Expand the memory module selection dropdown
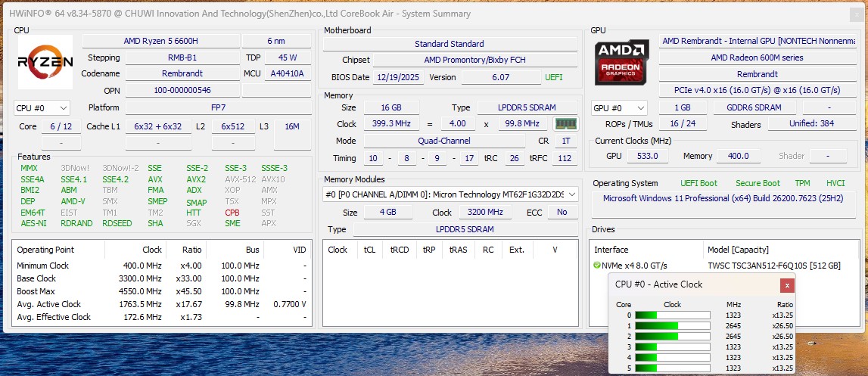Screen dimensions: 868x376 point(572,194)
